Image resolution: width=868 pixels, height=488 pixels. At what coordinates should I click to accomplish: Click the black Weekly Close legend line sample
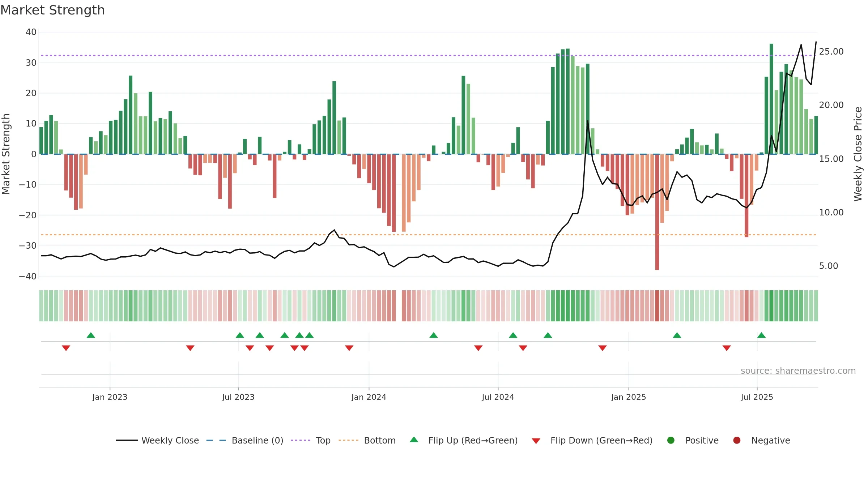click(127, 440)
